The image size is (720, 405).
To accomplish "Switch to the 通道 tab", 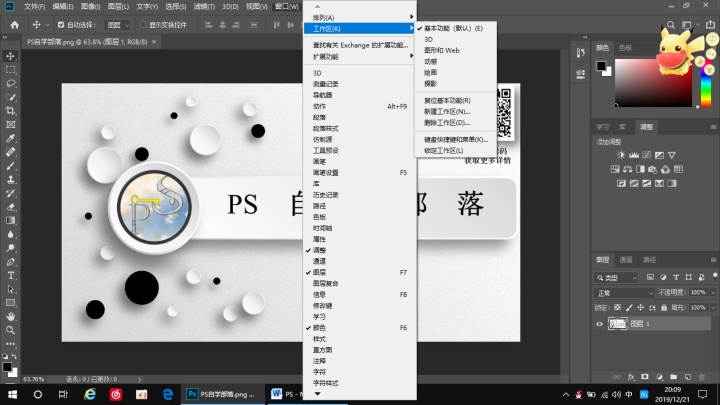I will tap(626, 260).
